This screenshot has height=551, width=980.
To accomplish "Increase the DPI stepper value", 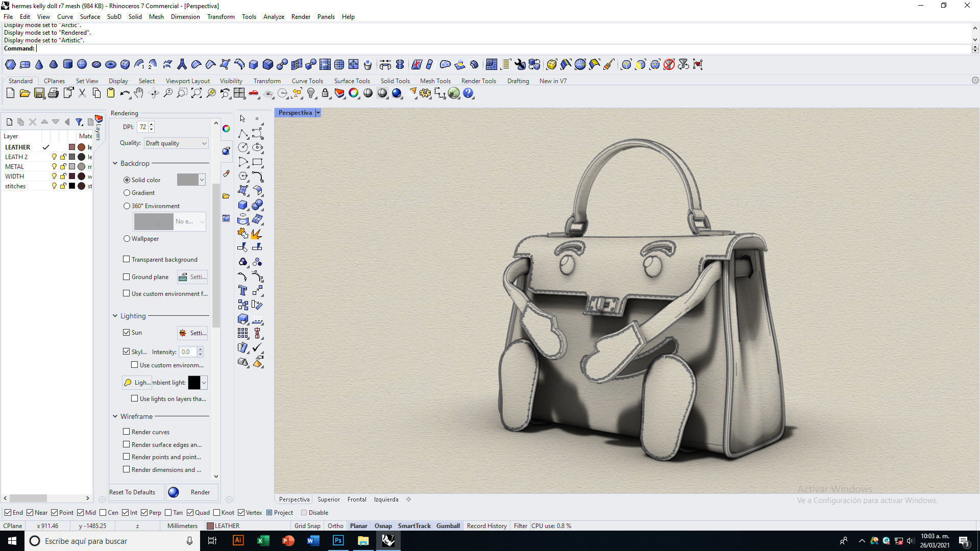I will (x=152, y=124).
